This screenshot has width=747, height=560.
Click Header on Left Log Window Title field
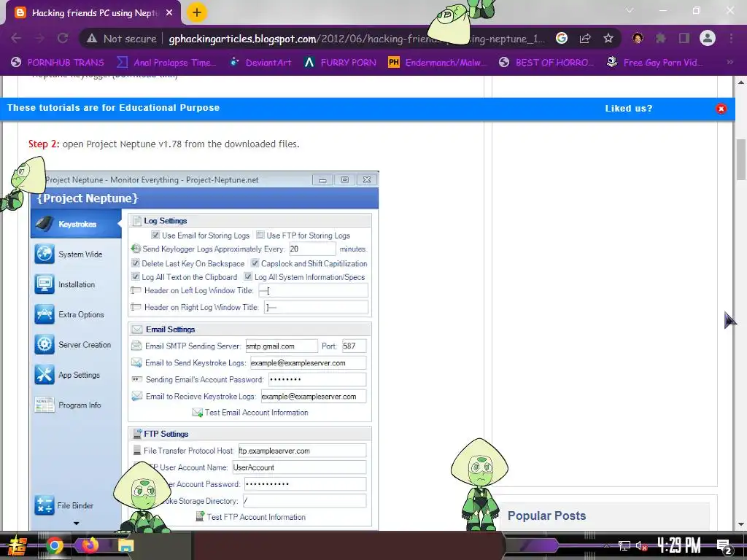[x=313, y=290]
